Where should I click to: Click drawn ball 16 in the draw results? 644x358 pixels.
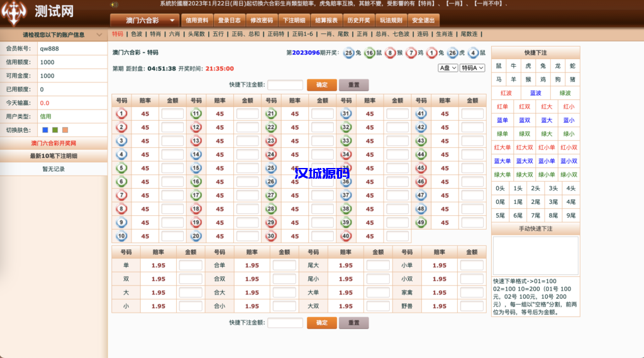click(369, 53)
